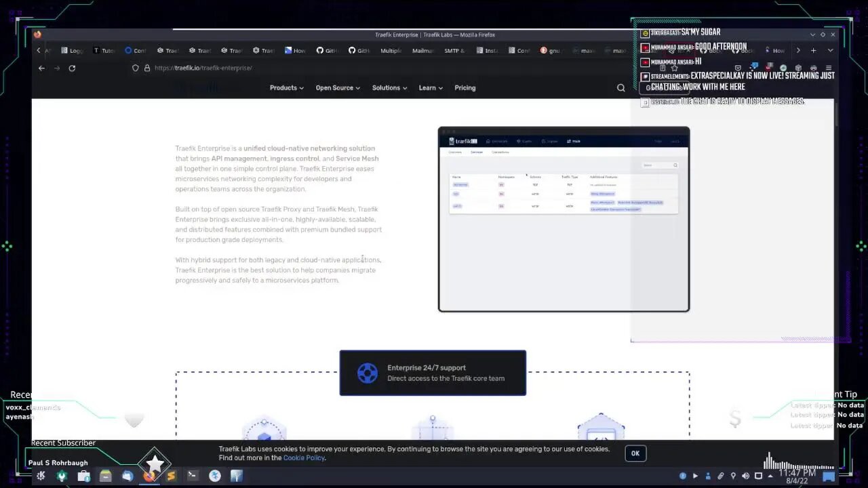Click the media play tray icon
Viewport: 868px width, 488px height.
pyautogui.click(x=695, y=476)
